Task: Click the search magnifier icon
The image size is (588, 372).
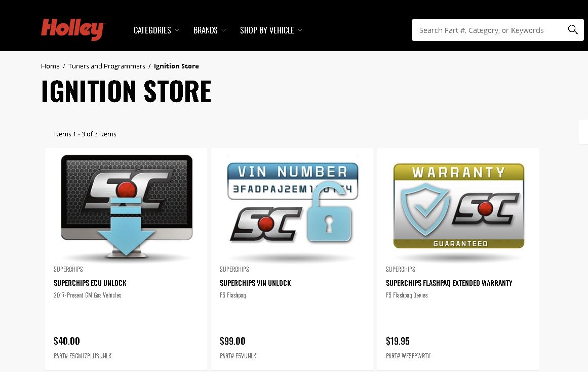Action: pyautogui.click(x=573, y=30)
